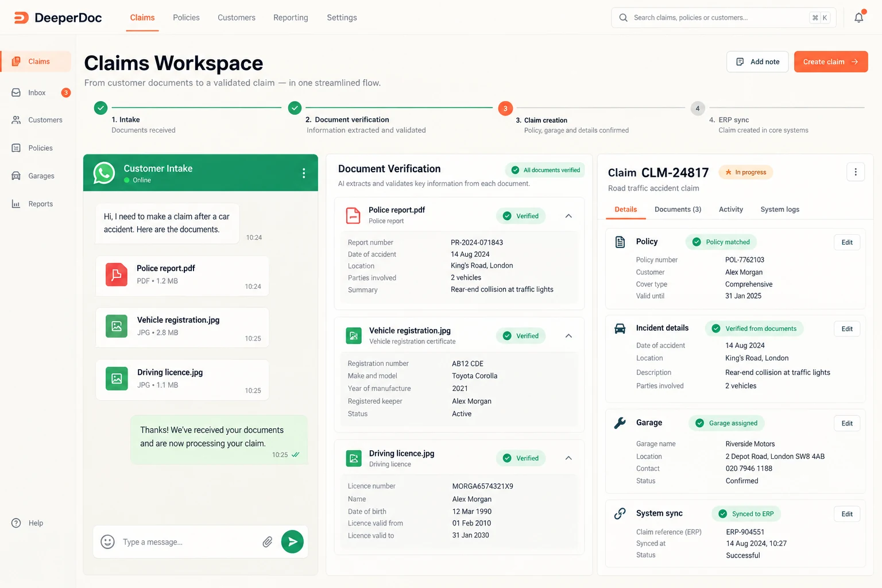The height and width of the screenshot is (588, 882).
Task: Click the Police report.pdf file icon in verification
Action: [x=353, y=215]
